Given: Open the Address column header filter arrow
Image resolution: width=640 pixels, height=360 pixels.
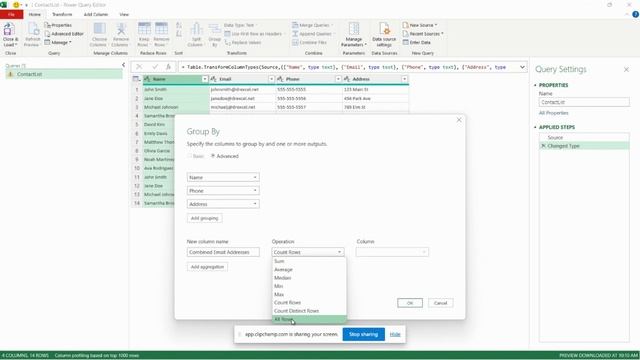Looking at the screenshot, I should pyautogui.click(x=404, y=79).
